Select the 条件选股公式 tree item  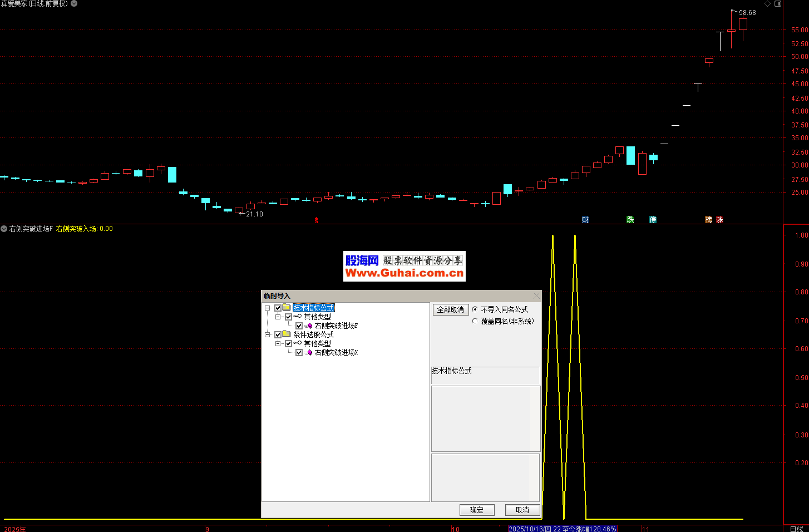[x=313, y=334]
